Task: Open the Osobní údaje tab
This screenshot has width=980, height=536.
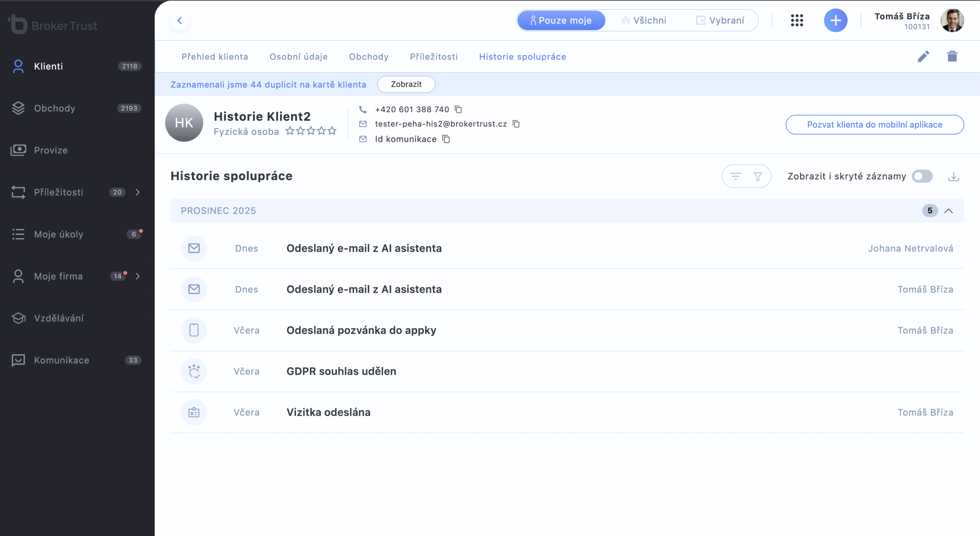Action: [299, 57]
